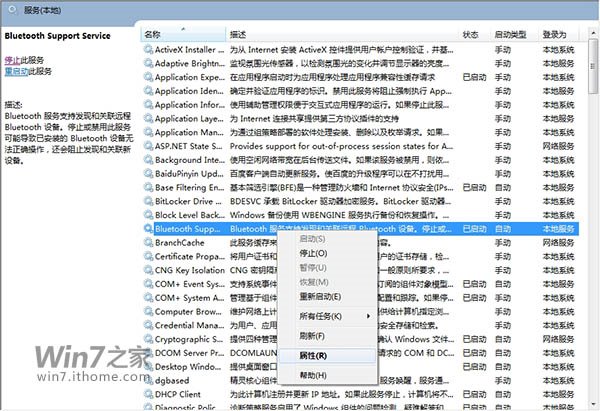The width and height of the screenshot is (600, 411).
Task: Select the COM+ Event System service name
Action: [x=189, y=284]
